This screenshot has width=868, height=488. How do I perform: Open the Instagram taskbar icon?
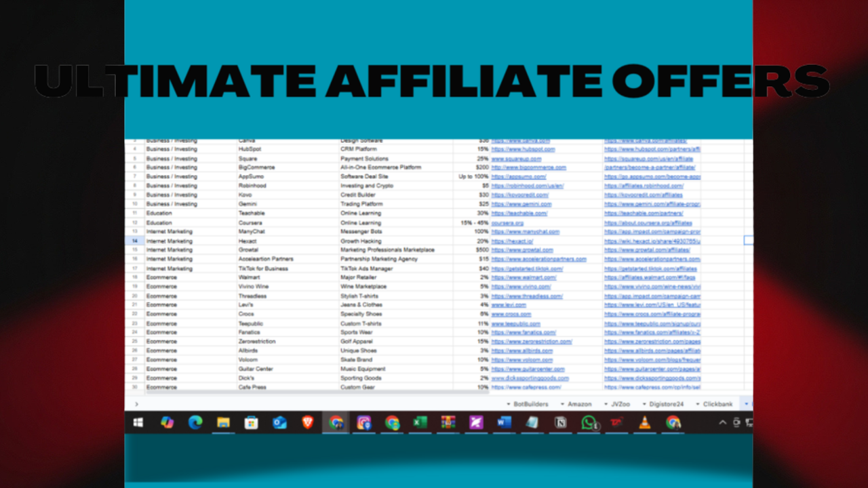pyautogui.click(x=364, y=423)
